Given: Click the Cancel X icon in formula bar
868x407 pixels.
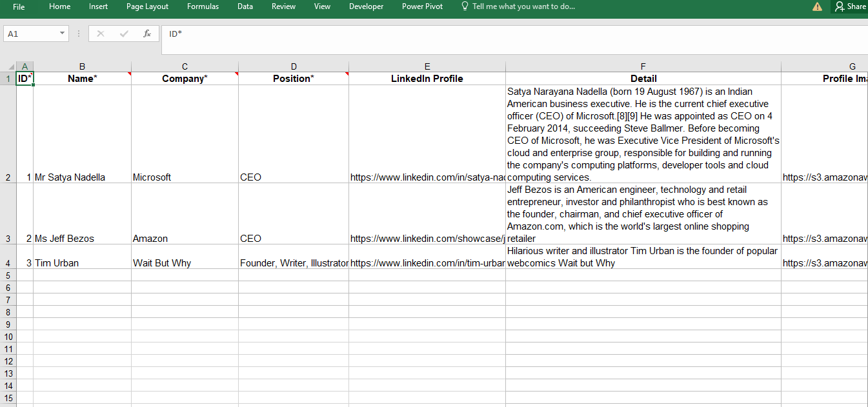Looking at the screenshot, I should (100, 34).
